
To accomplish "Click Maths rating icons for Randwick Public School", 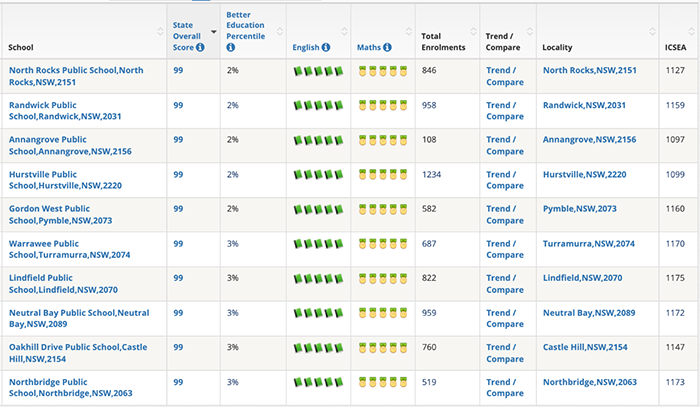I will (383, 106).
